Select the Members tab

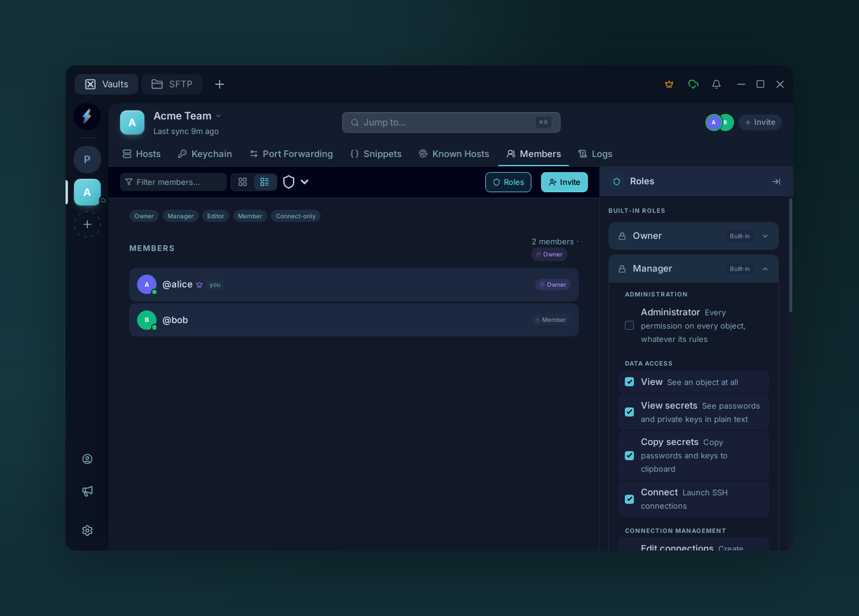534,154
